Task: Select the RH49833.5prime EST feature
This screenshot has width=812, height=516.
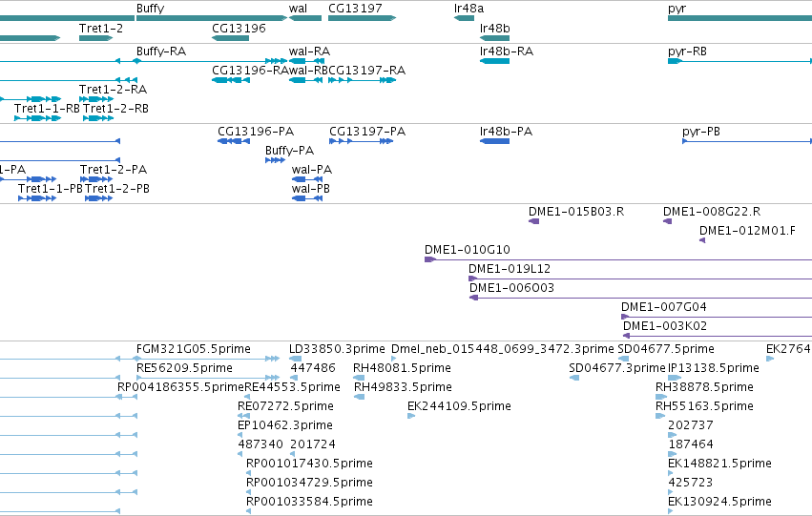Action: [360, 397]
